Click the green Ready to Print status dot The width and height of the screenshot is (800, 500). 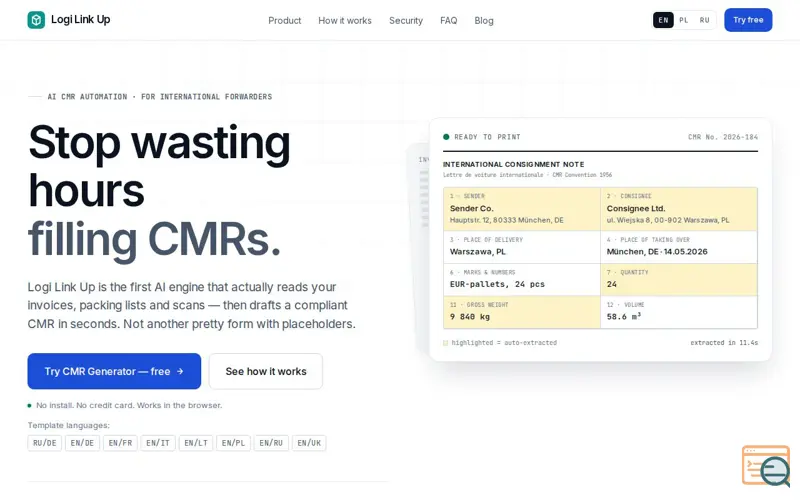[446, 137]
